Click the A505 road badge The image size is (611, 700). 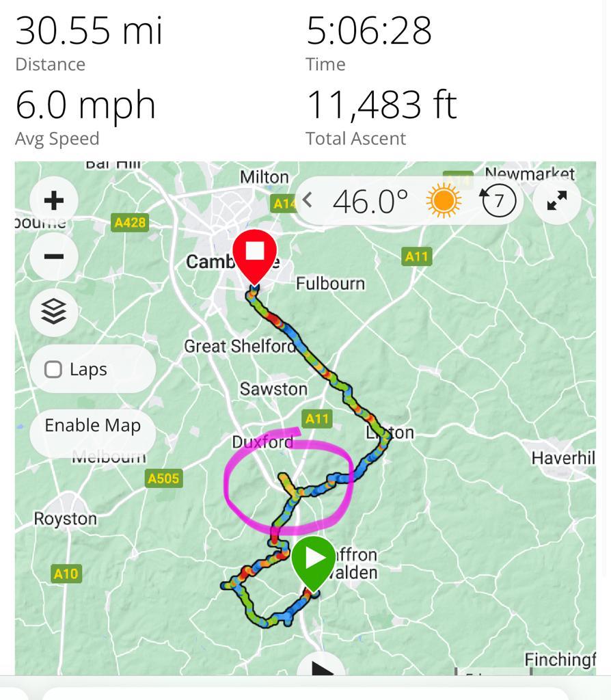(x=163, y=479)
